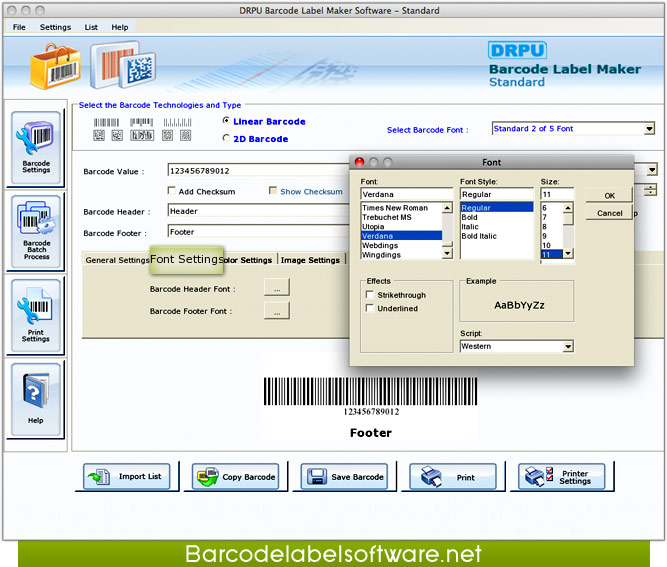This screenshot has width=667, height=567.
Task: Click first linear barcode sample icon
Action: [x=106, y=123]
